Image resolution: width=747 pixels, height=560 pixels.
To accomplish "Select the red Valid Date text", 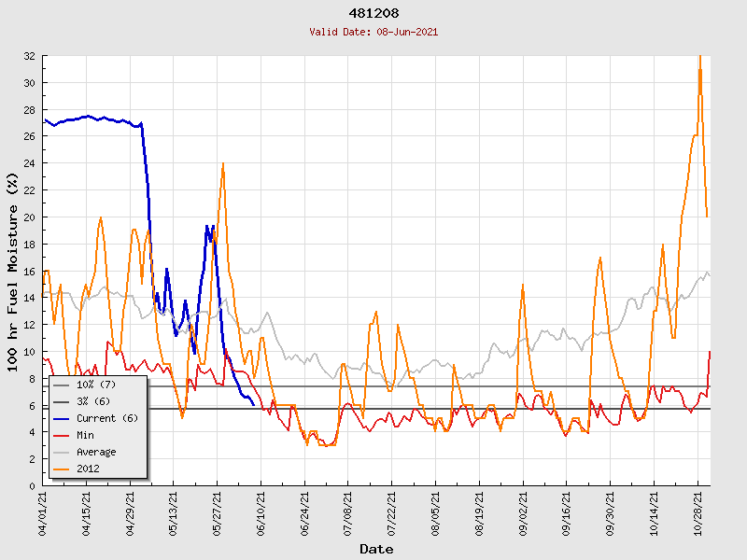I will pos(373,32).
